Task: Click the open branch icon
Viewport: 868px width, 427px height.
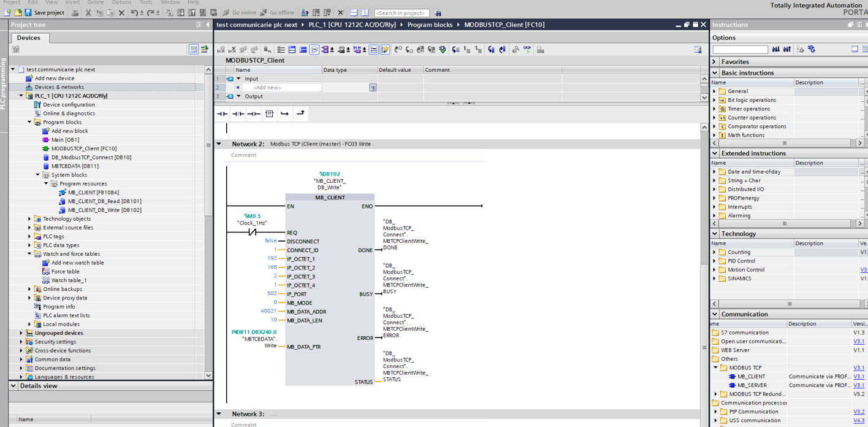Action: (x=284, y=113)
